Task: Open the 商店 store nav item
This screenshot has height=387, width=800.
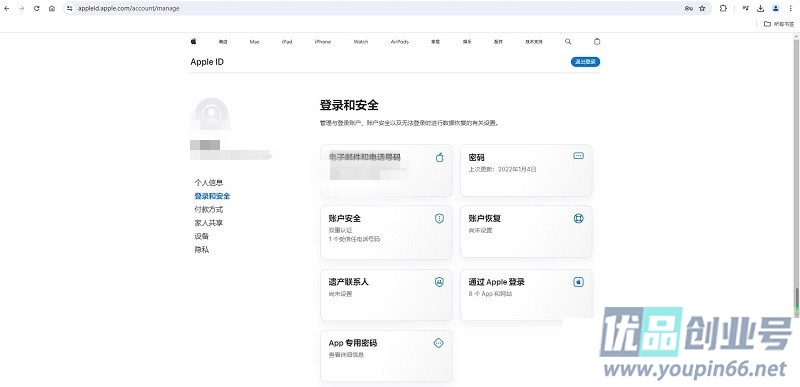Action: tap(223, 42)
